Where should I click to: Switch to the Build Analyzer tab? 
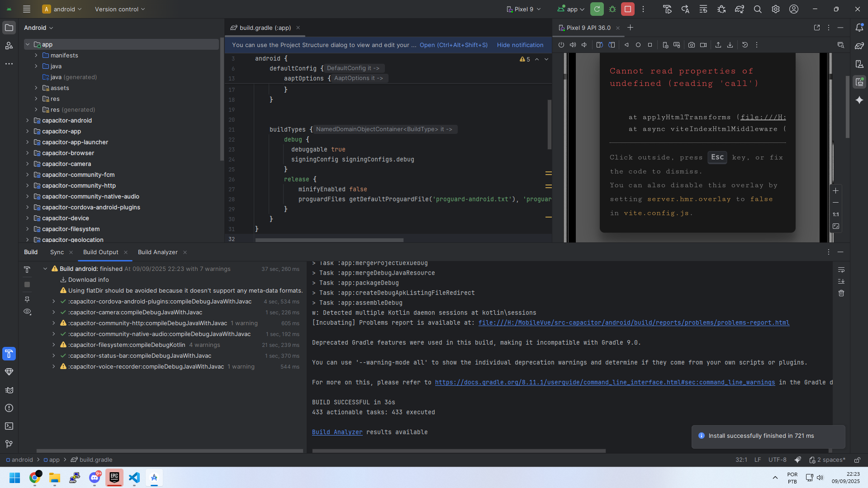pyautogui.click(x=158, y=252)
